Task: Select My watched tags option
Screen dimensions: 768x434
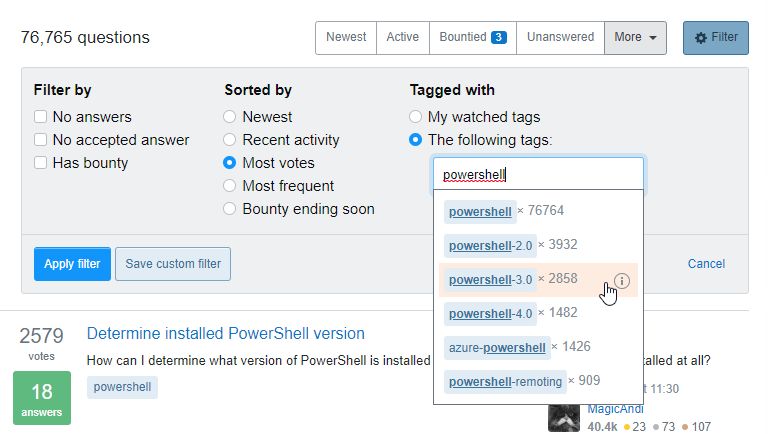Action: [415, 117]
